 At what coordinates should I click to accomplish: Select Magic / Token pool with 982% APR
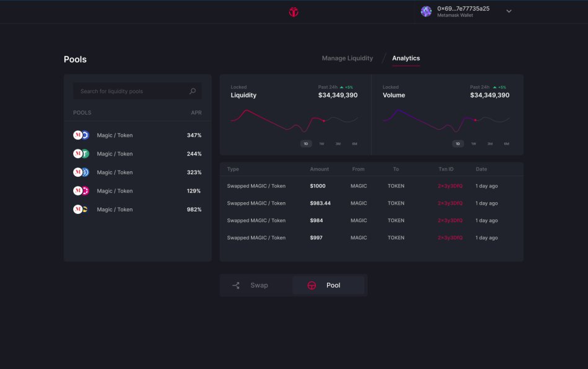coord(138,210)
